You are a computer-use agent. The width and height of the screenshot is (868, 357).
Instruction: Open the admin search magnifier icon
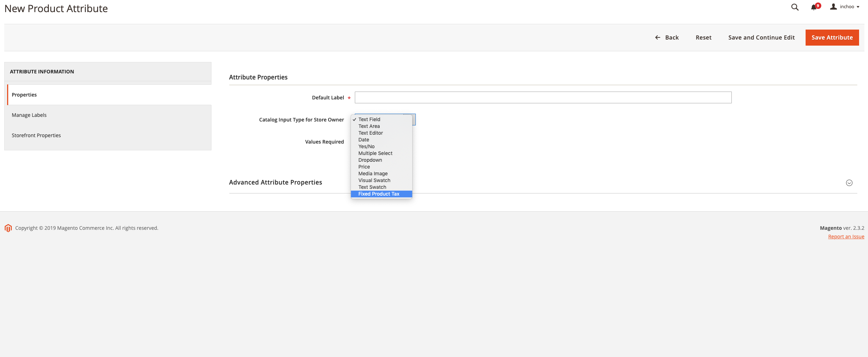tap(795, 7)
